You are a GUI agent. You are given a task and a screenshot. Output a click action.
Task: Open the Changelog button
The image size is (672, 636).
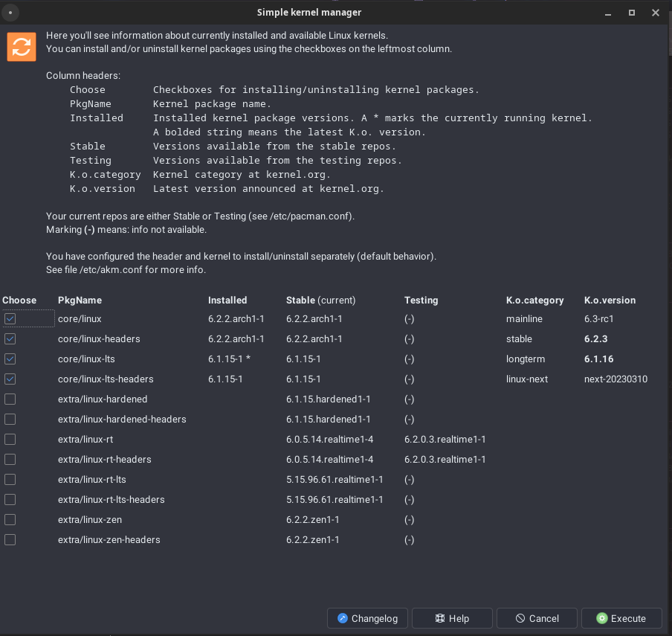click(x=367, y=618)
